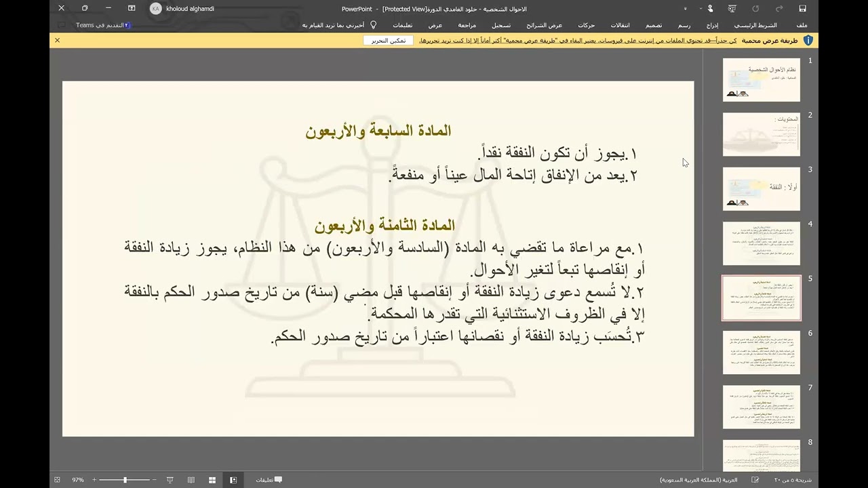Close the Protected View yellow bar
868x488 pixels.
pos(57,41)
